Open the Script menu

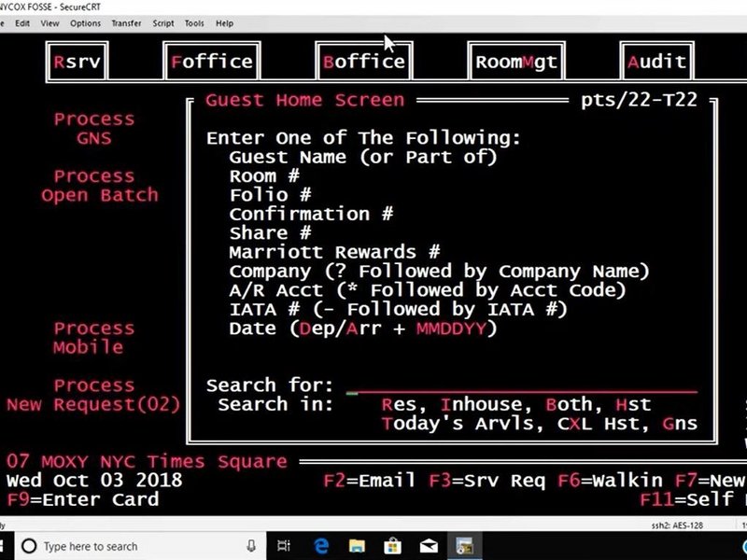(162, 23)
